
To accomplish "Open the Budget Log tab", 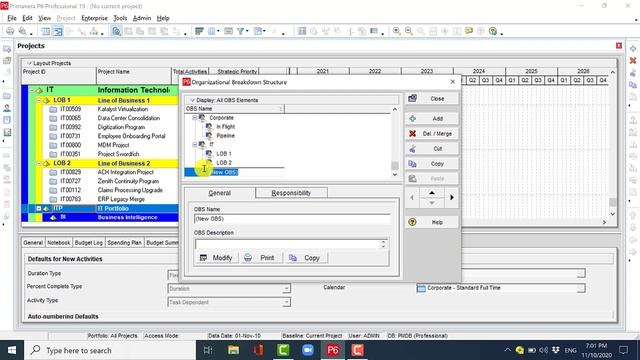I will (x=89, y=242).
